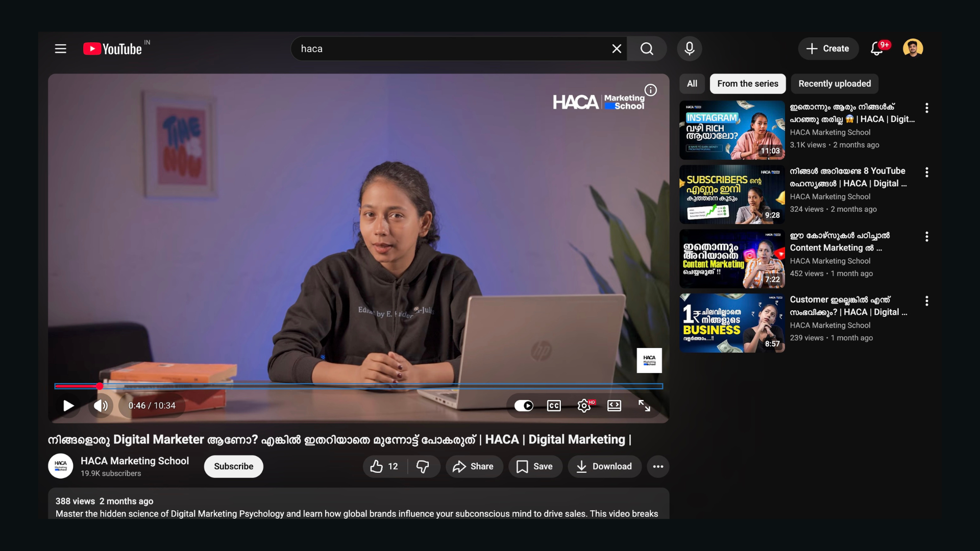The image size is (980, 551).
Task: Open more actions ellipsis beside Download
Action: (x=658, y=466)
